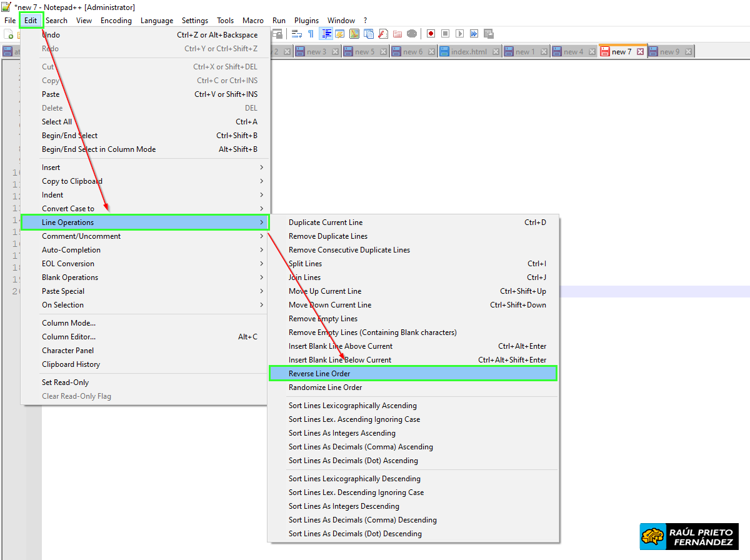The image size is (750, 560).
Task: Click the Start Recording macro icon
Action: 431,34
